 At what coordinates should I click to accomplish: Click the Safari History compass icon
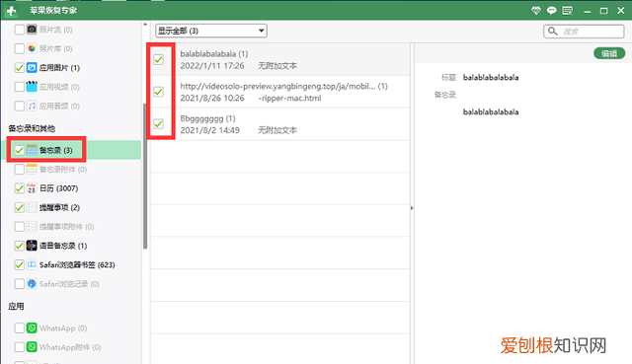coord(32,284)
